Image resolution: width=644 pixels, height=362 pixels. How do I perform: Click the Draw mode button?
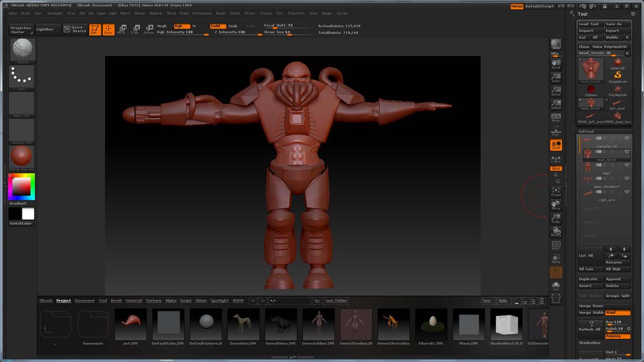coord(109,30)
